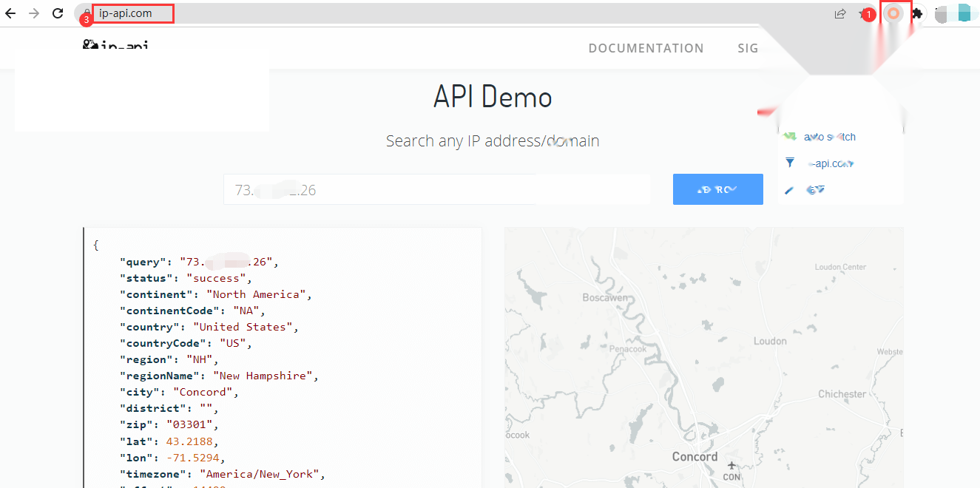
Task: Click the Concord city label on the map
Action: [x=695, y=456]
